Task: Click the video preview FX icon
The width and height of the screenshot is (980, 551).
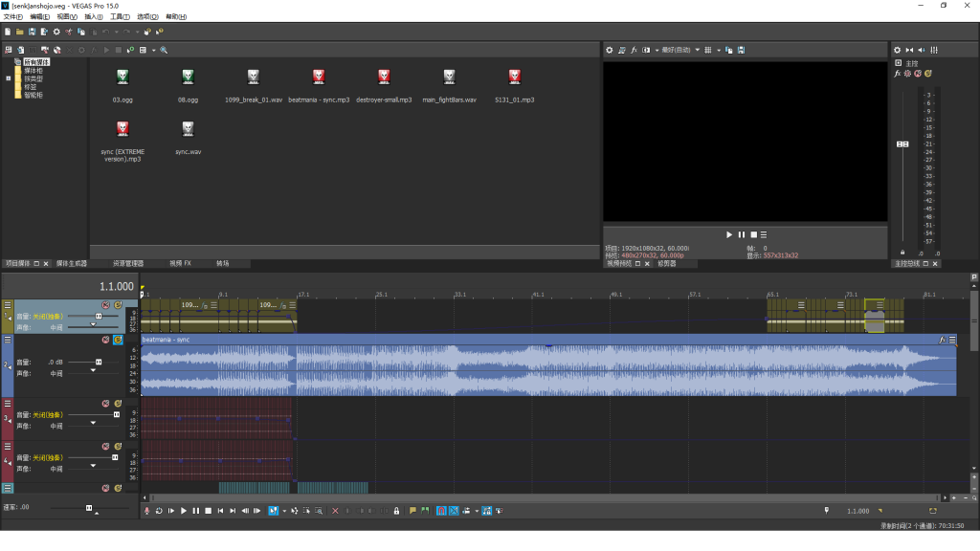Action: [634, 50]
